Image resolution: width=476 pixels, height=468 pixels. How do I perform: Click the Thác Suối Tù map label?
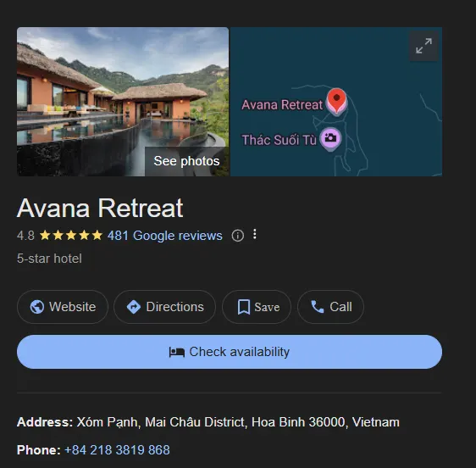[279, 140]
